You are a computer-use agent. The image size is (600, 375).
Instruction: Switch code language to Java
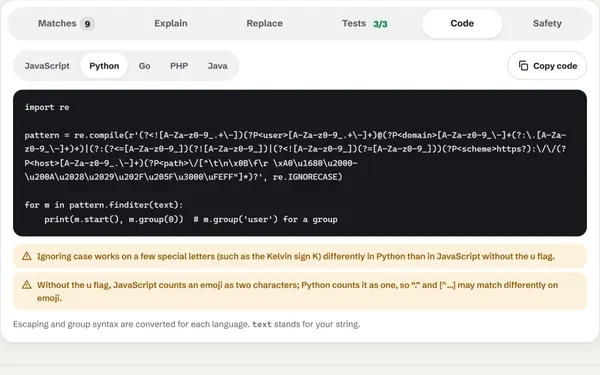217,66
